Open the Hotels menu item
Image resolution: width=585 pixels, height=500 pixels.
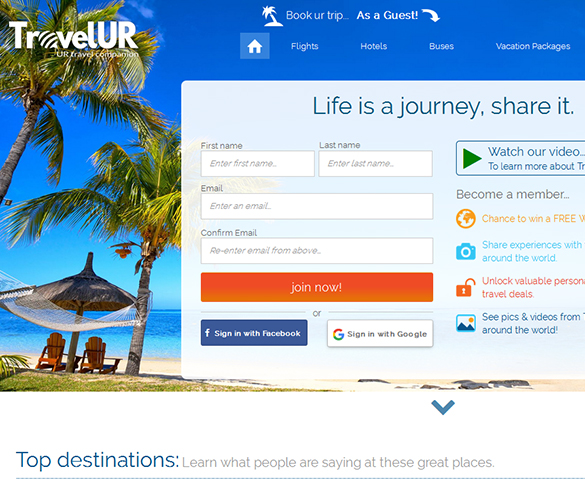point(373,46)
